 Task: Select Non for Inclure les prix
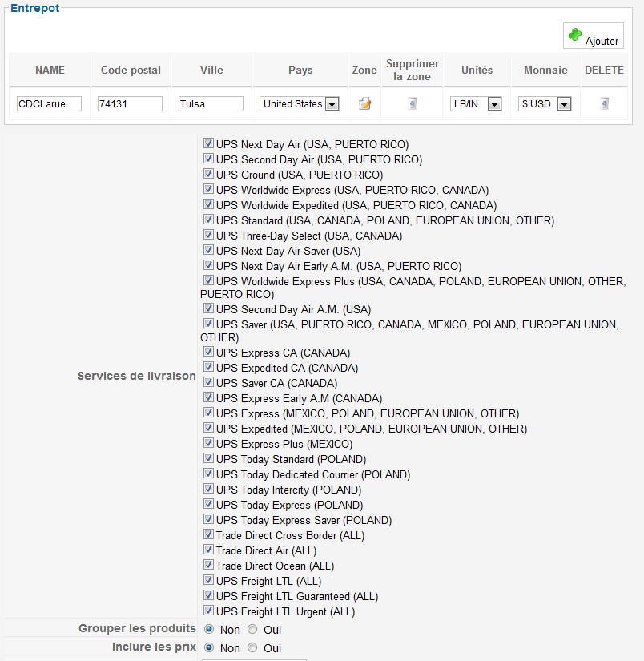click(209, 647)
